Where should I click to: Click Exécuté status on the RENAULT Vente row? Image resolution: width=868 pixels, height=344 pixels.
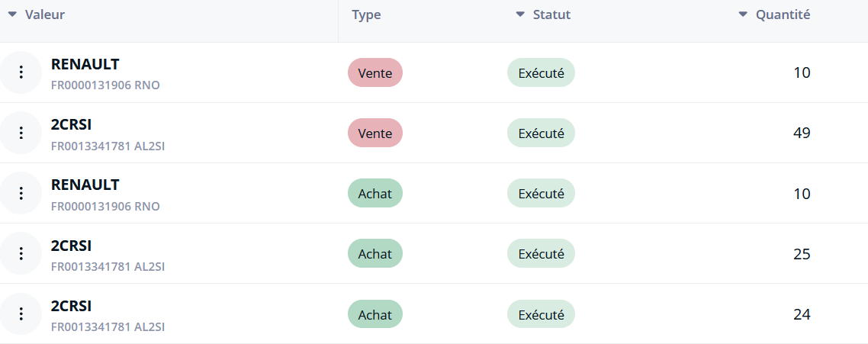coord(541,72)
